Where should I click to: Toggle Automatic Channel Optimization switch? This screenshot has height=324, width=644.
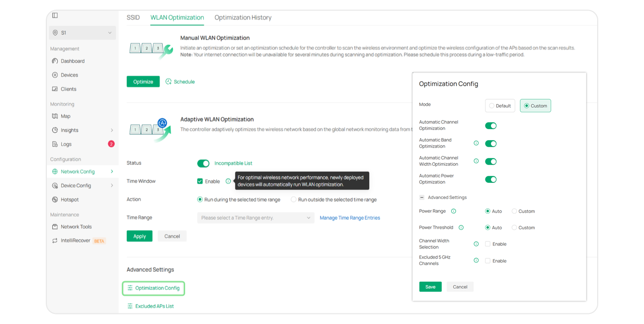(491, 126)
